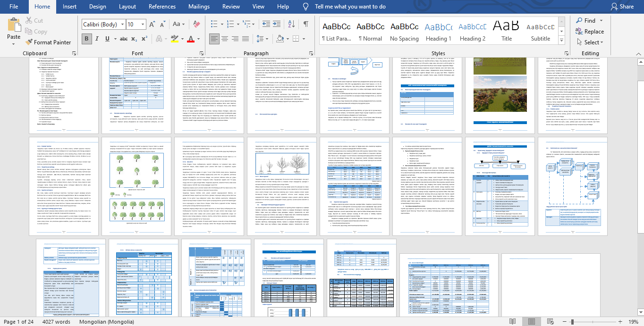This screenshot has width=644, height=326.
Task: Open the font name dropdown
Action: click(x=122, y=25)
